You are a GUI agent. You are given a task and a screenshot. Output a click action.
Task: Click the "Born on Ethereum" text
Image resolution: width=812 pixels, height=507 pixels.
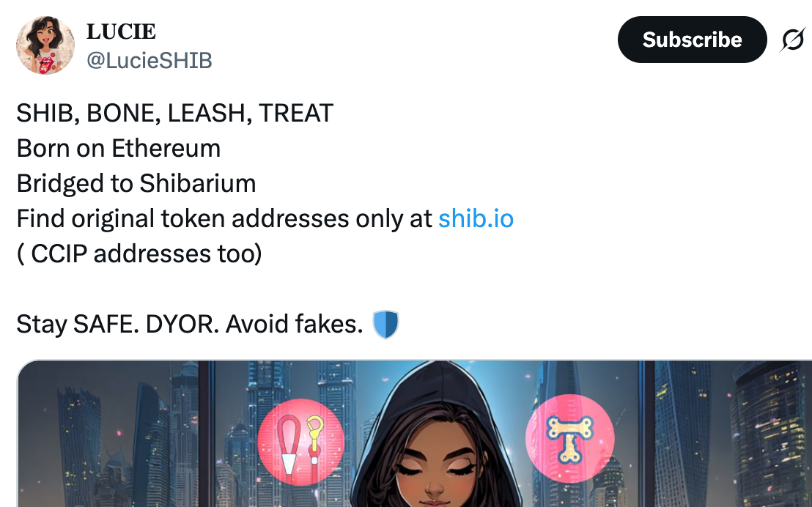[119, 148]
